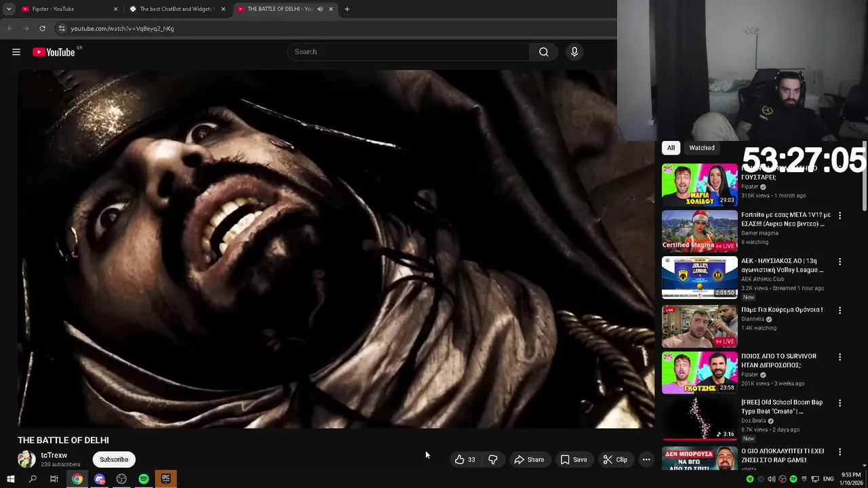Open Fipster Survivor video thumbnail 23:58
Screen dimensions: 868x488
click(x=699, y=372)
